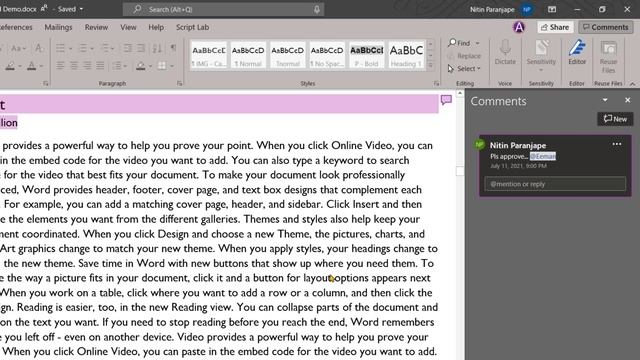The width and height of the screenshot is (640, 360).
Task: Open the Mailings tab
Action: 58,27
